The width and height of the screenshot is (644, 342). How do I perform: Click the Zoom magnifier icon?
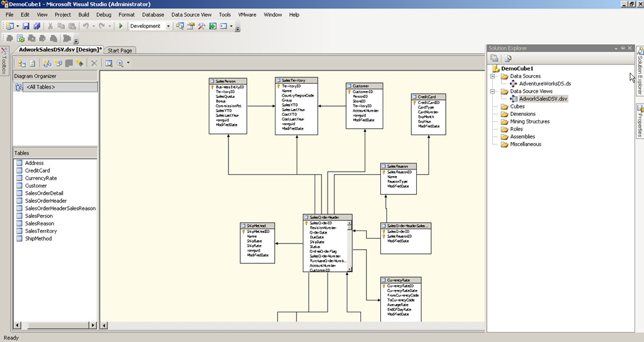[x=120, y=63]
